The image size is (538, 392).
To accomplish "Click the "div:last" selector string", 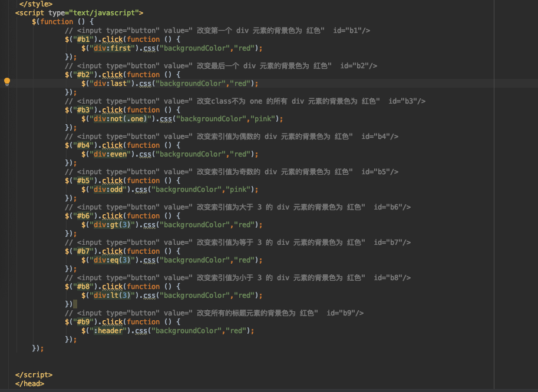I will 110,84.
